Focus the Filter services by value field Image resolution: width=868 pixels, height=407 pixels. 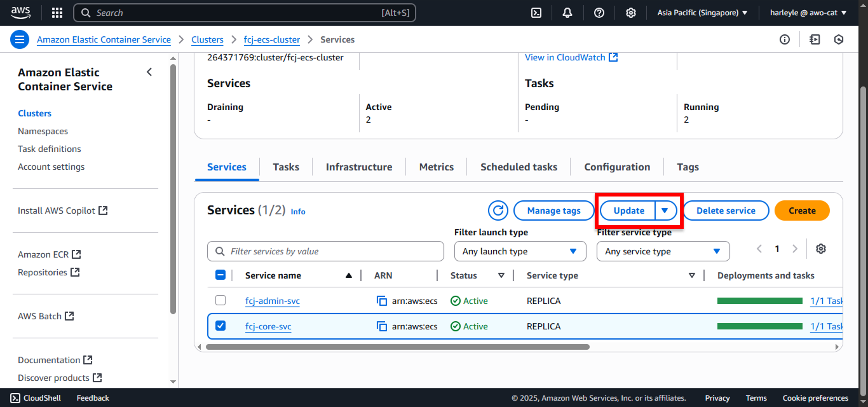pos(325,251)
